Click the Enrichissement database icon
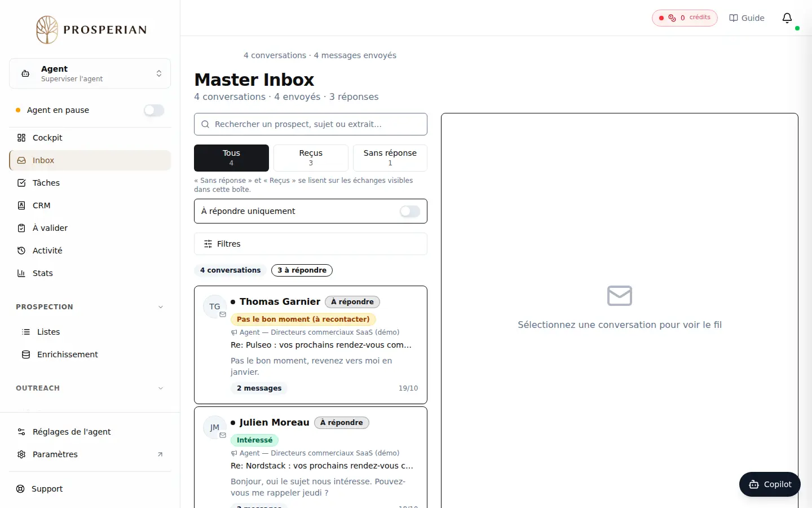Screen dimensions: 812x508 coord(26,354)
